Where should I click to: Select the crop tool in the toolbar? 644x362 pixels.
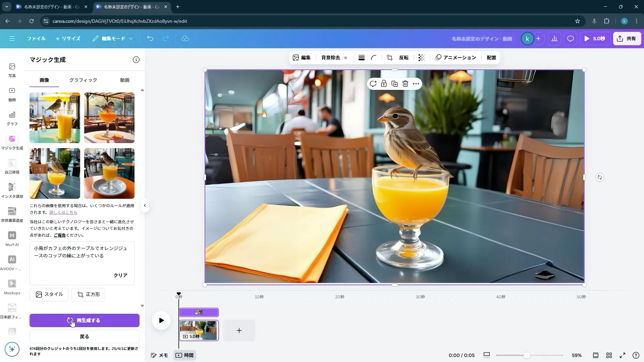click(389, 57)
